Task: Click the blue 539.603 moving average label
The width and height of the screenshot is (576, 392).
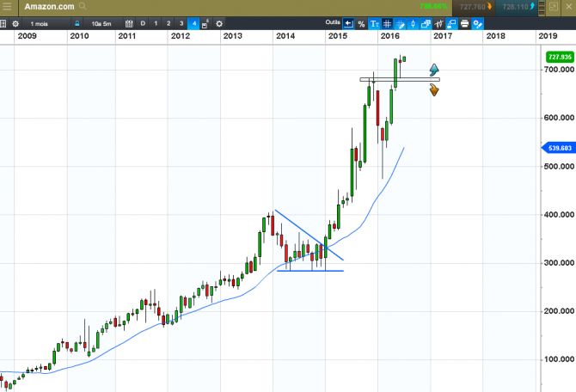Action: (x=560, y=148)
